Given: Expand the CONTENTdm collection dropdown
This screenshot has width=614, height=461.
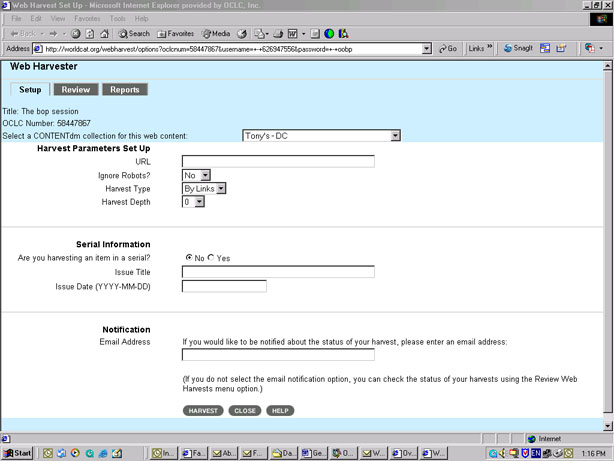Looking at the screenshot, I should click(x=321, y=135).
